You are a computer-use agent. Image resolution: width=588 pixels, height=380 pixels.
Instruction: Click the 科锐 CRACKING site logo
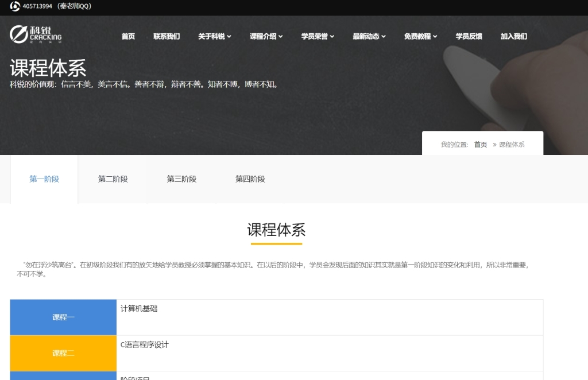(34, 34)
